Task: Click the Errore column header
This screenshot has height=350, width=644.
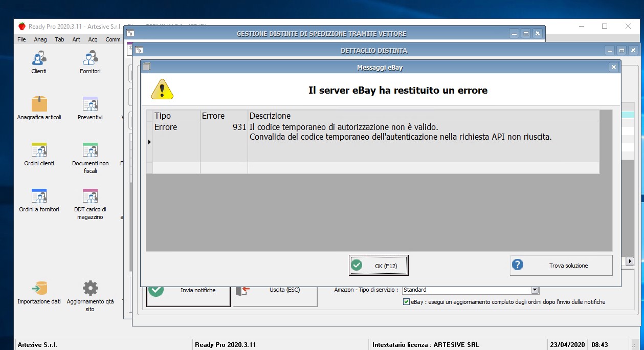Action: 224,116
